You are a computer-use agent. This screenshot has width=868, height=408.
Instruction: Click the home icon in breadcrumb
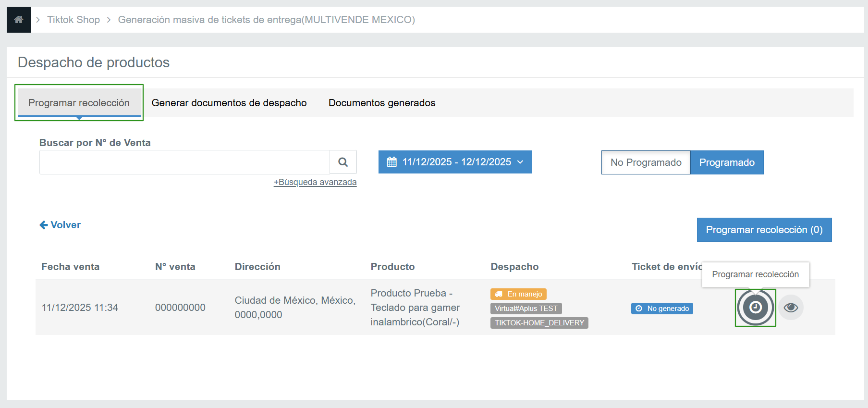tap(19, 20)
